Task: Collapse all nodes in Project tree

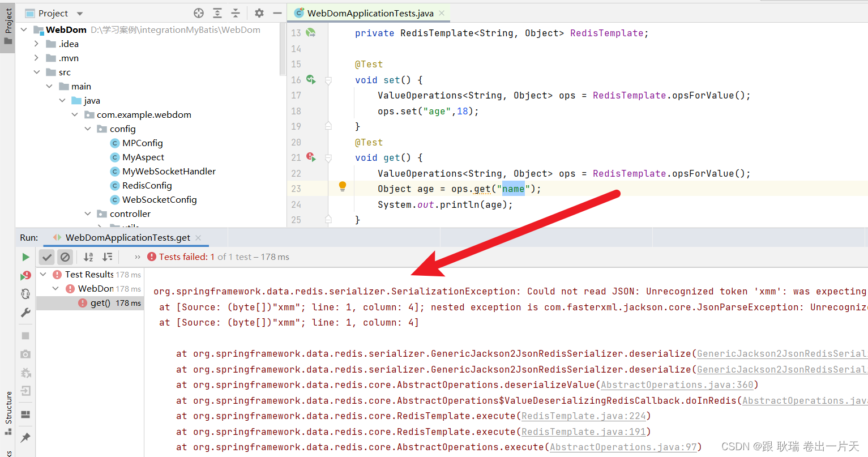Action: [x=236, y=12]
